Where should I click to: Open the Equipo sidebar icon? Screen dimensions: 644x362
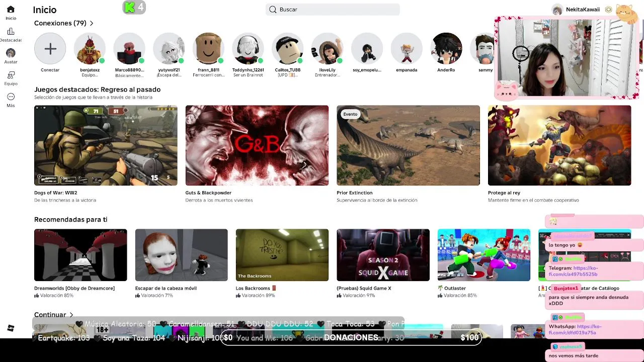pyautogui.click(x=11, y=75)
